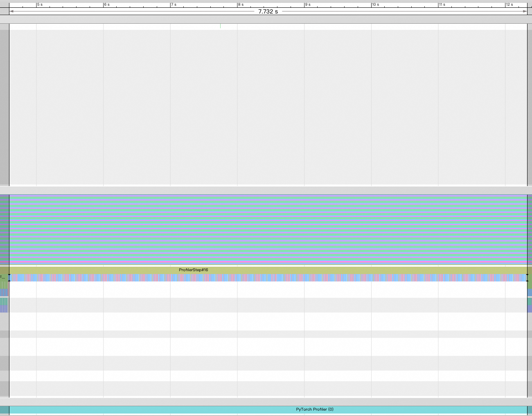Click the right selection boundary handle
Screen dimensions: 532x416
click(527, 278)
